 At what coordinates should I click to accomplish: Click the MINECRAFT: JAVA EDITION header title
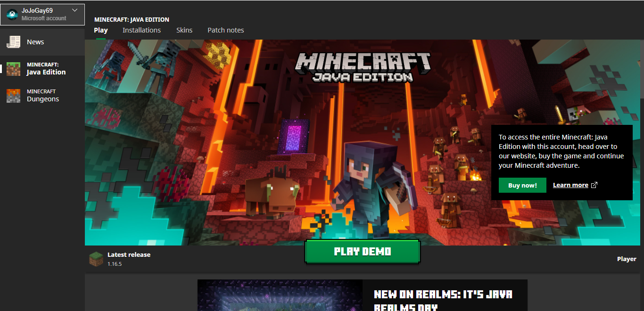point(132,20)
